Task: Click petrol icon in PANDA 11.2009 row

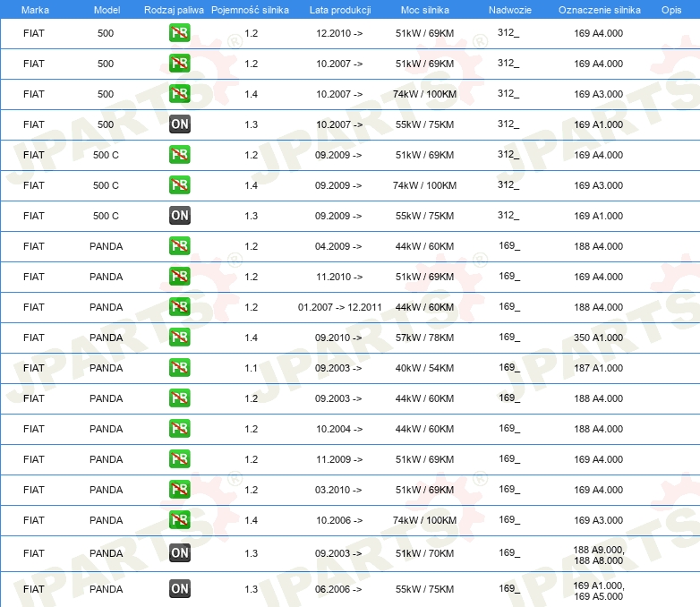Action: click(179, 458)
